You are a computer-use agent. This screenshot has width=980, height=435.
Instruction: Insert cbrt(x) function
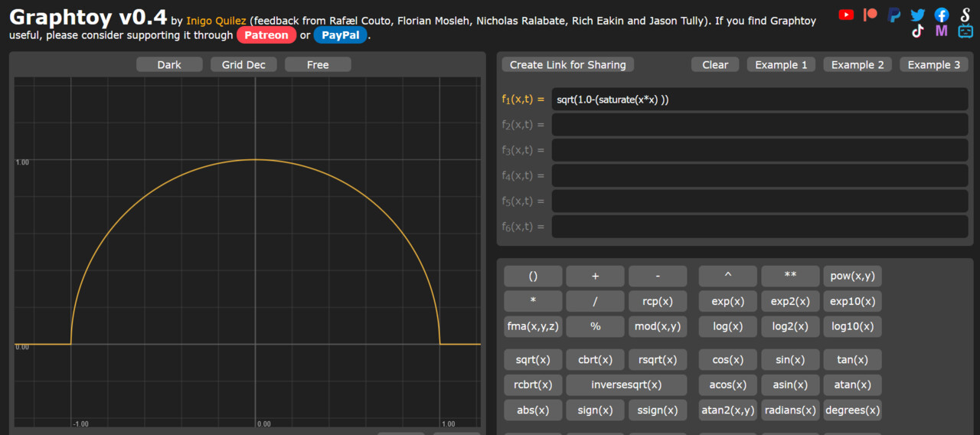point(596,359)
